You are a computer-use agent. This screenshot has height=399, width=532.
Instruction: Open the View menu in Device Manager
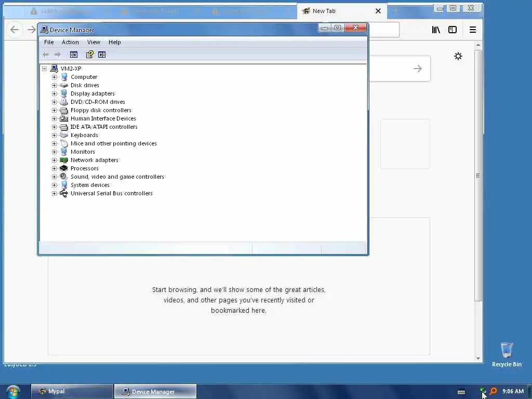pyautogui.click(x=94, y=42)
